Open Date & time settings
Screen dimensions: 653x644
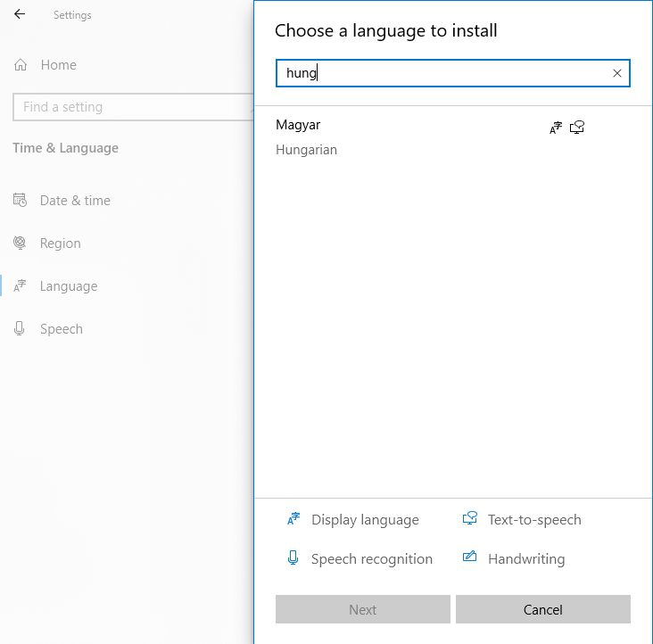75,201
